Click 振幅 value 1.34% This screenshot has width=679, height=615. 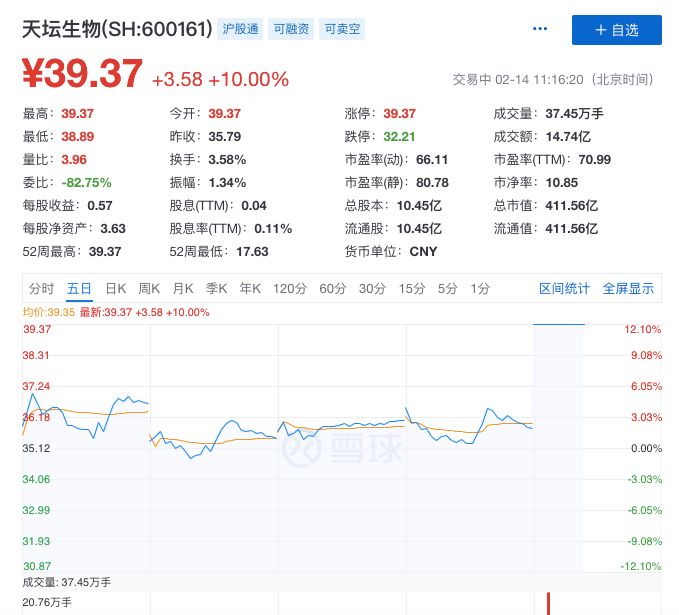[x=227, y=183]
